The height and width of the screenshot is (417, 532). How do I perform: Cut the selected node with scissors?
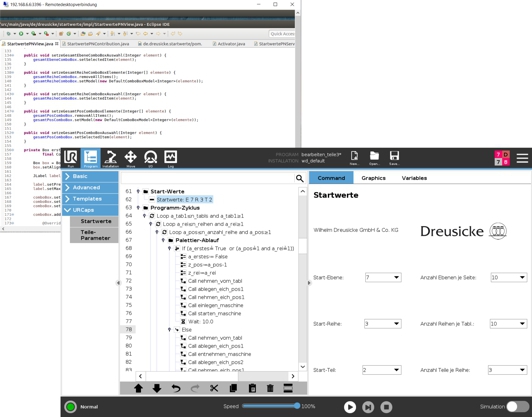[x=214, y=388]
